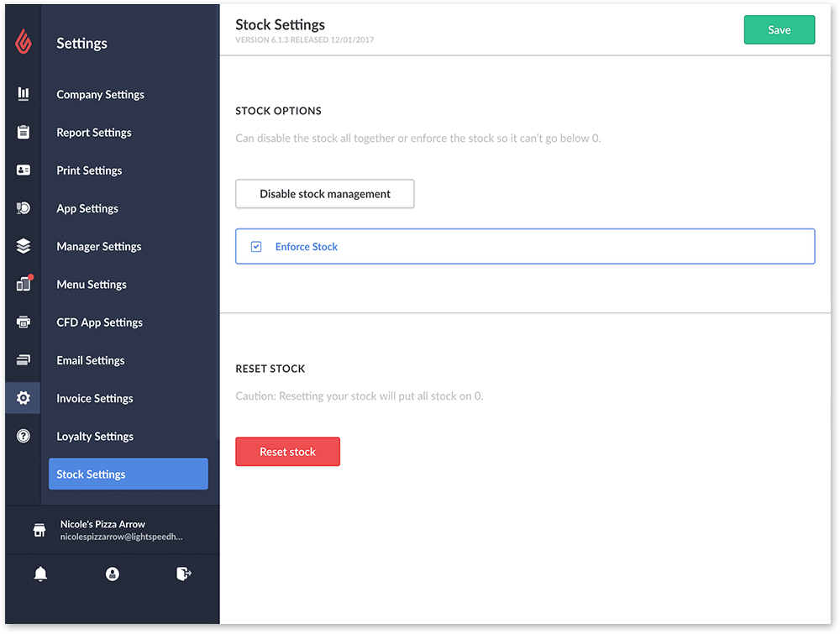
Task: Open Invoice Settings
Action: tap(95, 398)
